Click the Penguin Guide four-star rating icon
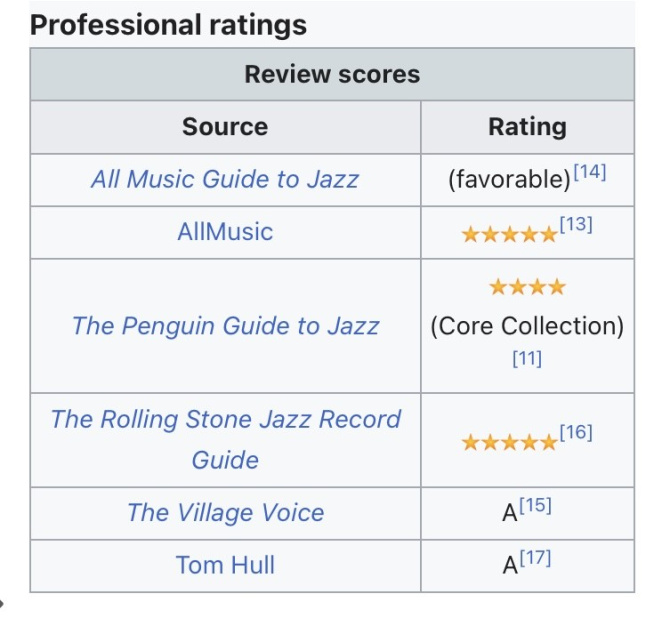The height and width of the screenshot is (626, 670). 527,288
